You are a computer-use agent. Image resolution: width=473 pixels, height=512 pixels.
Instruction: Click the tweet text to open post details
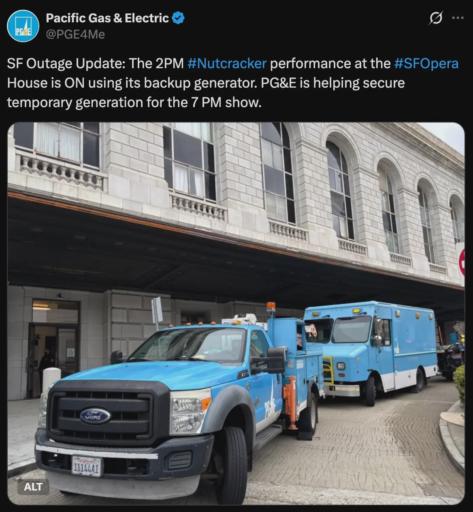(233, 83)
